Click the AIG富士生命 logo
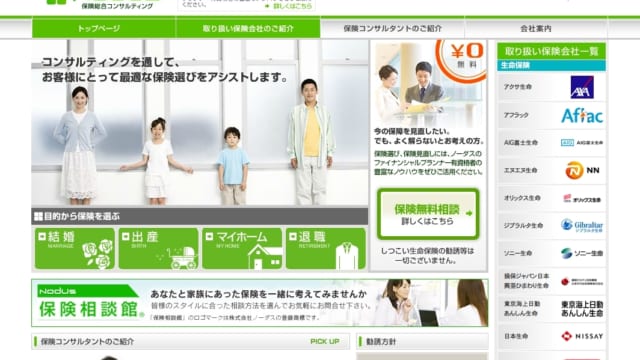Image resolution: width=640 pixels, height=360 pixels. (582, 143)
